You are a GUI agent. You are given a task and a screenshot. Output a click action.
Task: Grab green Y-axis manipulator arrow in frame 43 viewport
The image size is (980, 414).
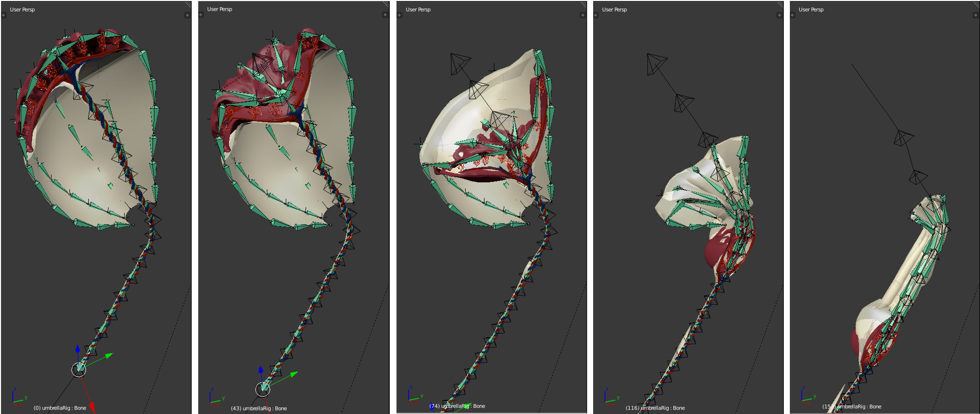pyautogui.click(x=294, y=374)
